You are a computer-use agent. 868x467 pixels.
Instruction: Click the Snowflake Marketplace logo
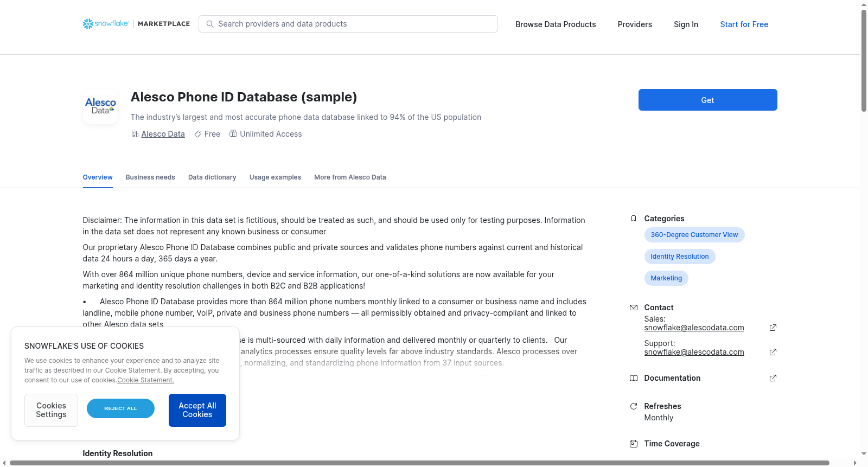click(x=136, y=24)
